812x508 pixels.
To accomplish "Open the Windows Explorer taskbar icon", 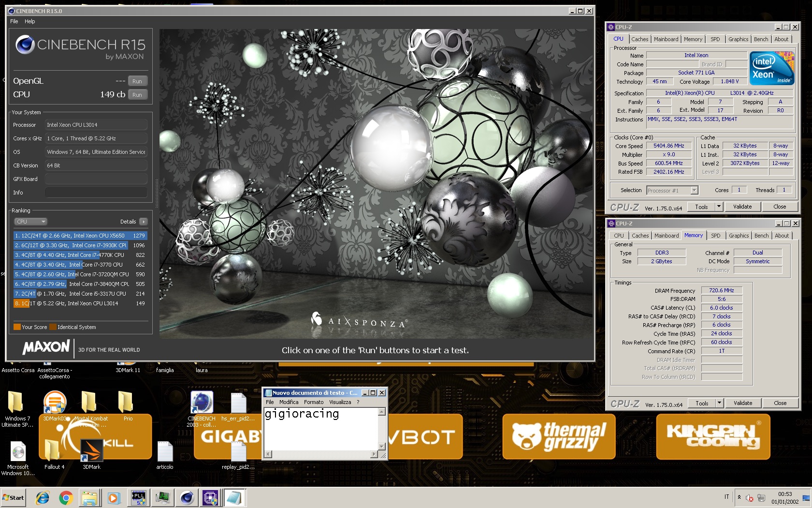I will (x=89, y=498).
